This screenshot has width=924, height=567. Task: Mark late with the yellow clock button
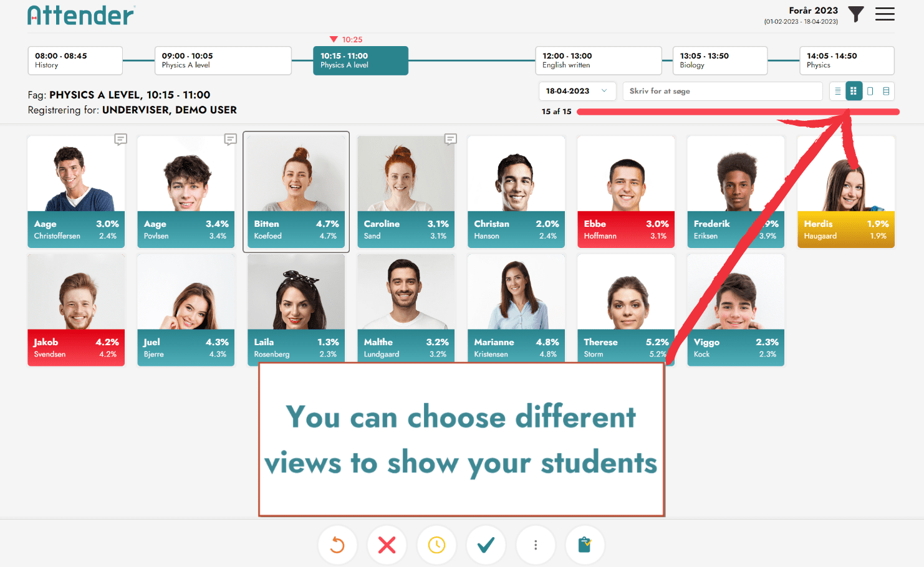tap(436, 545)
